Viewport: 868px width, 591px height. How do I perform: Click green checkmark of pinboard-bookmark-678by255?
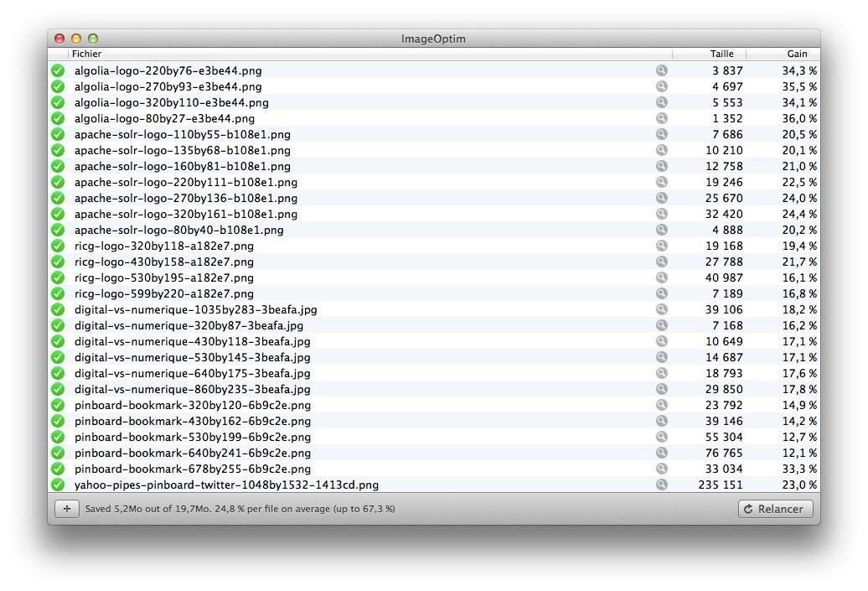(x=58, y=469)
